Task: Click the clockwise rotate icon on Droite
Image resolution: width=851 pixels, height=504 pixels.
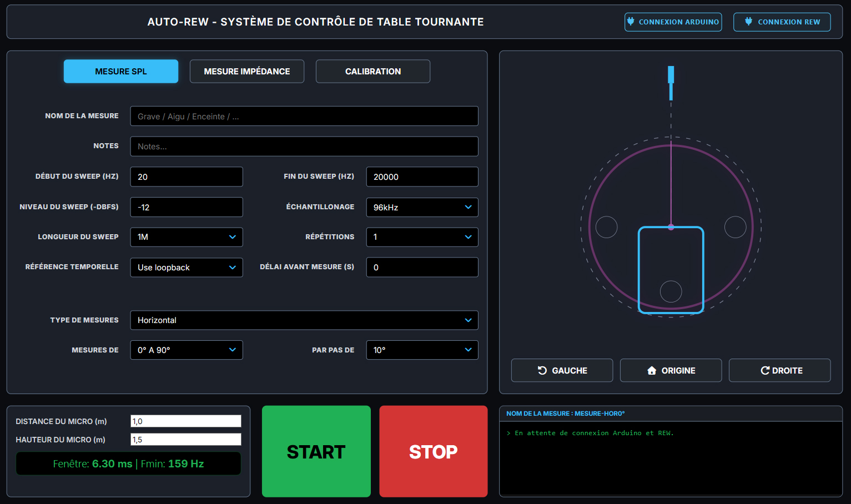Action: 764,370
